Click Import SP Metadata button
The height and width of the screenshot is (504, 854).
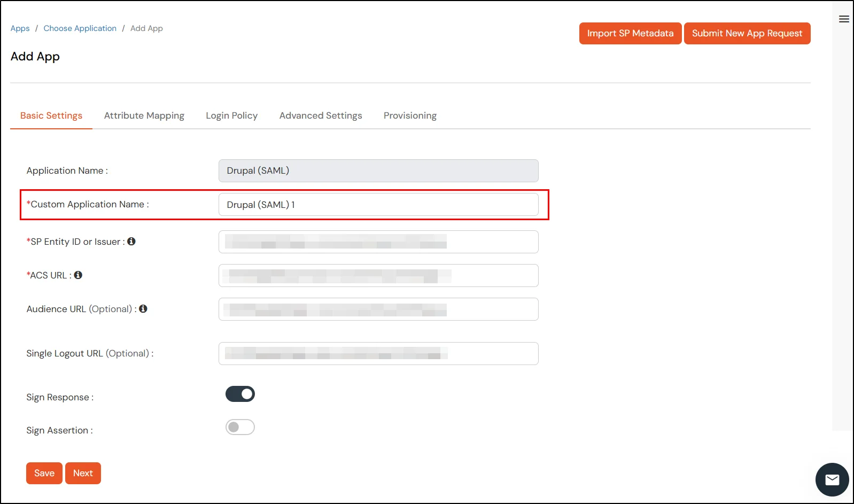[631, 33]
